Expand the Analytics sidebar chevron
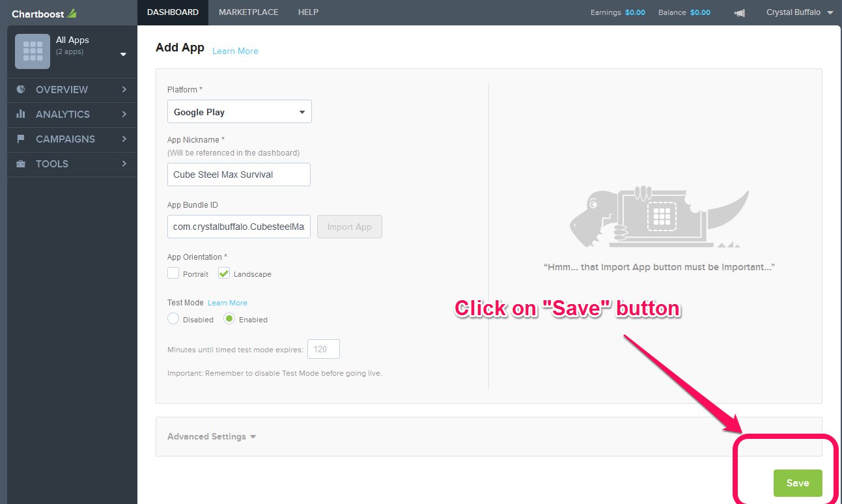This screenshot has height=504, width=842. pos(124,114)
